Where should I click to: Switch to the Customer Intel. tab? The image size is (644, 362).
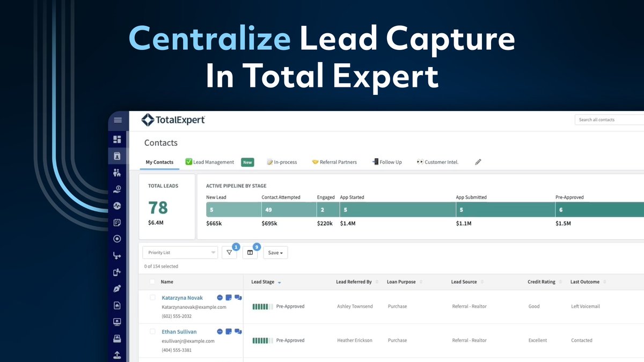tap(437, 162)
